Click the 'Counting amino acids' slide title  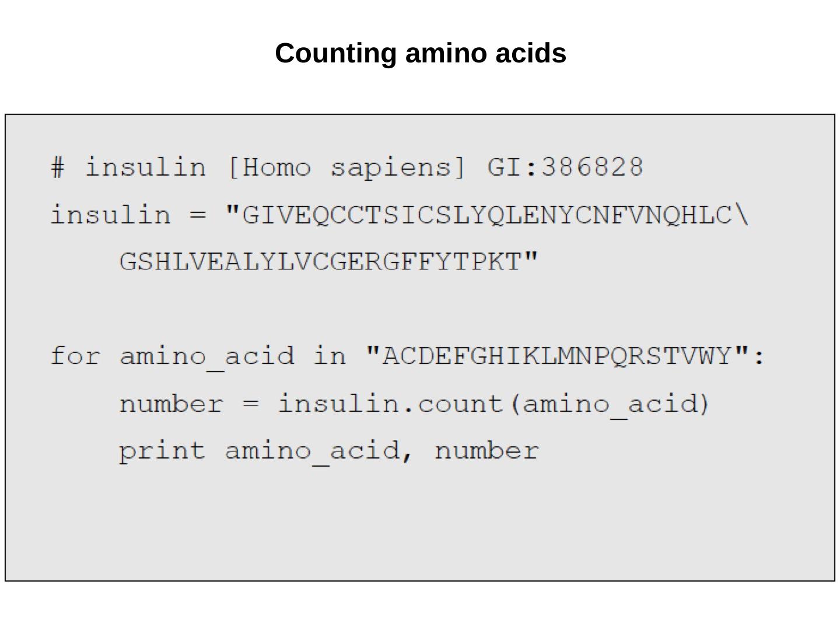tap(421, 54)
